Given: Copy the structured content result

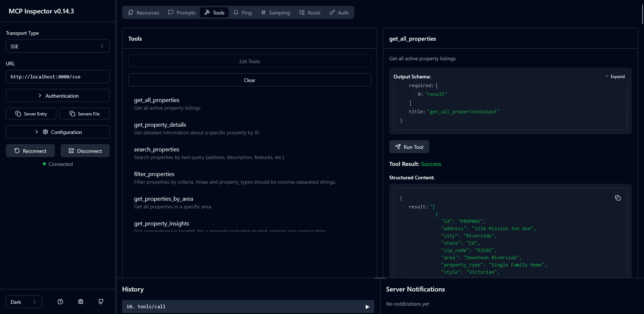Looking at the screenshot, I should point(618,198).
